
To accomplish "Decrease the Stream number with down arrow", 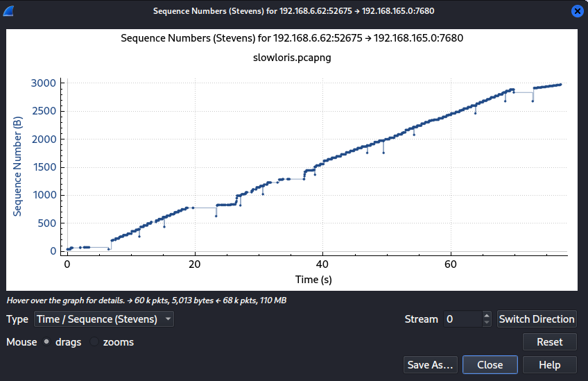I will [487, 323].
